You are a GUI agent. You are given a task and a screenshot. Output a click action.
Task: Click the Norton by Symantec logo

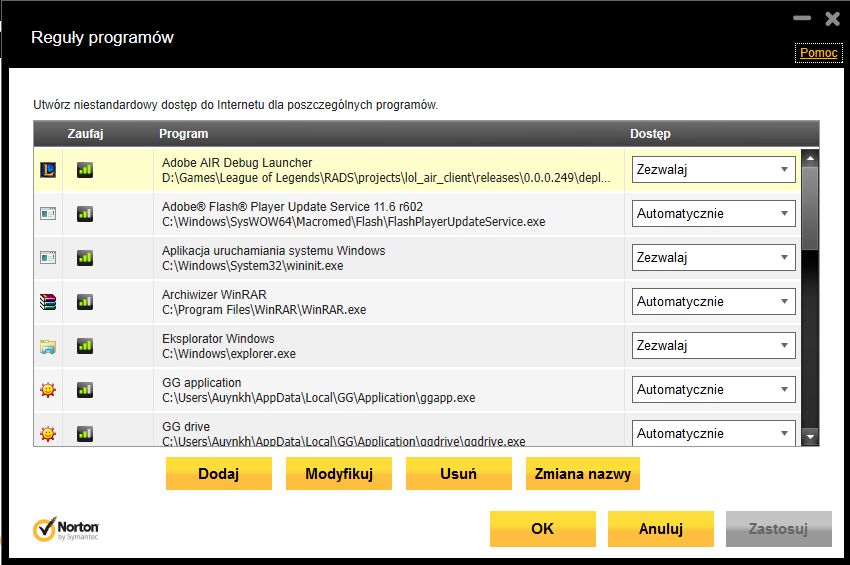pos(66,529)
